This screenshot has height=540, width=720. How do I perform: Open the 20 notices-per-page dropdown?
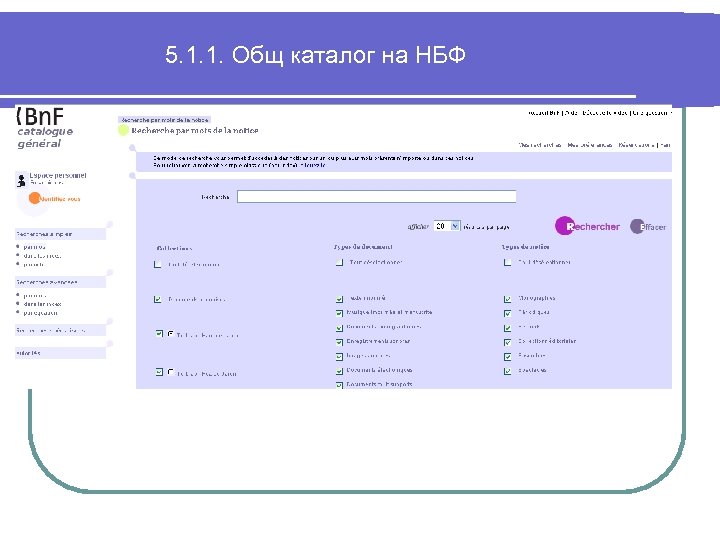pos(447,226)
